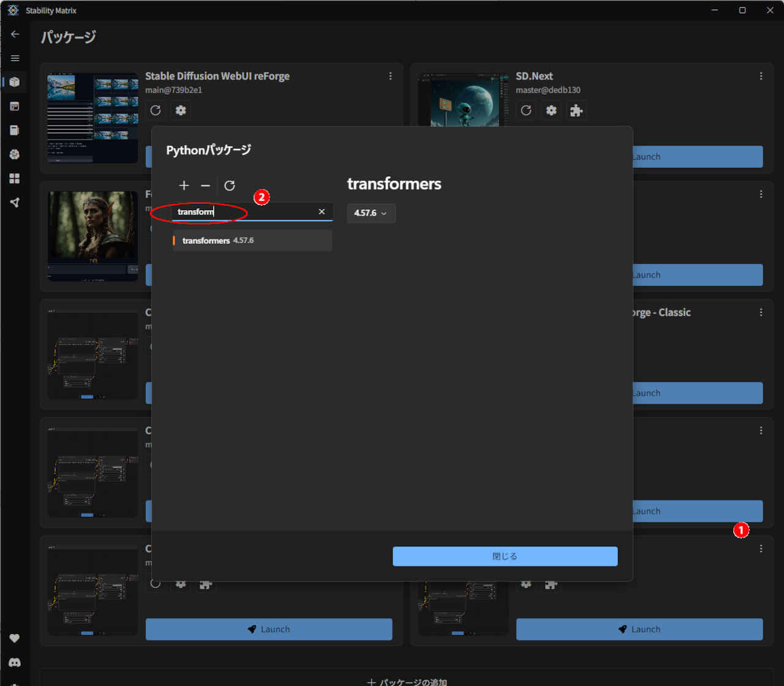This screenshot has width=784, height=686.
Task: Open the four-square grid sidebar icon
Action: (x=15, y=178)
